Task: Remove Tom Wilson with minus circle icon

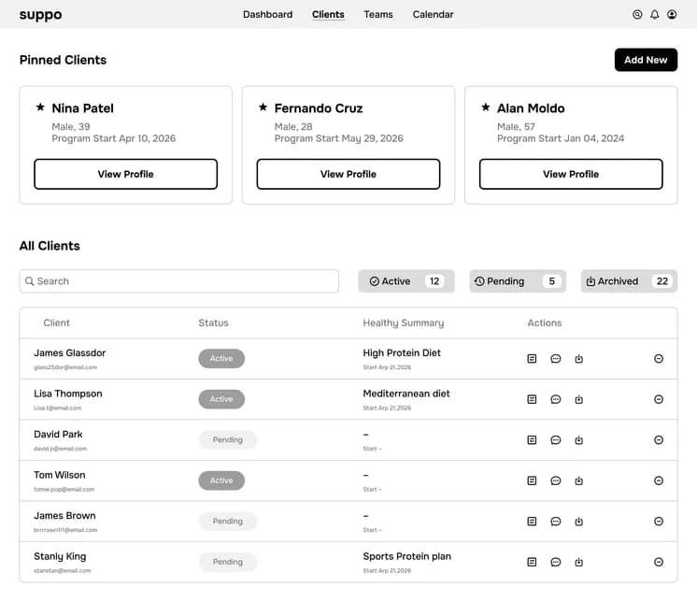Action: (659, 480)
